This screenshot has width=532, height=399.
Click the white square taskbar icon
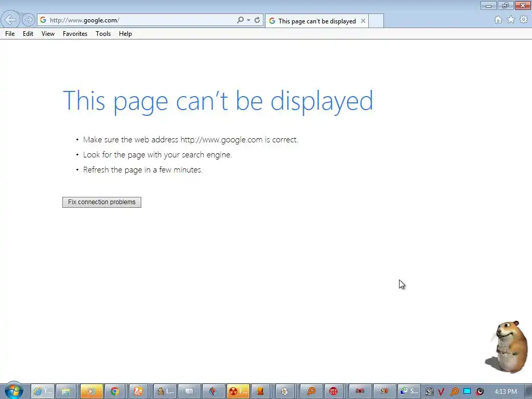189,391
